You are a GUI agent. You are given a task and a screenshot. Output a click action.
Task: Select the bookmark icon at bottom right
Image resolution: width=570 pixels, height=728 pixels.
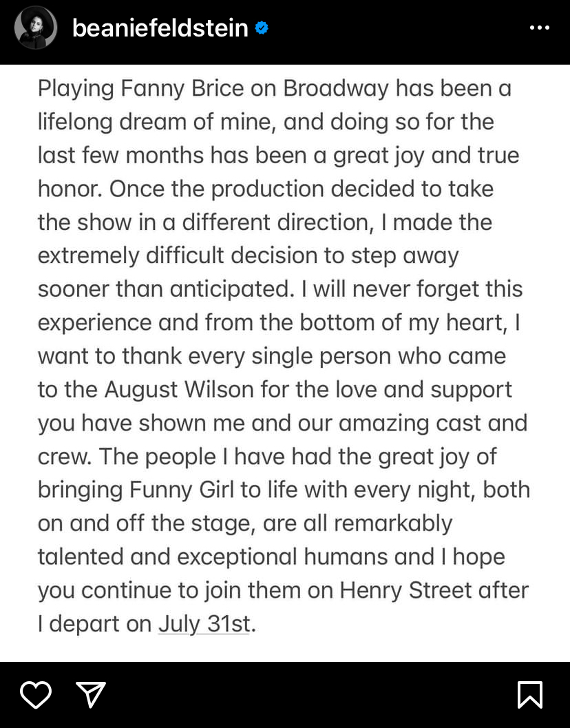tap(530, 695)
